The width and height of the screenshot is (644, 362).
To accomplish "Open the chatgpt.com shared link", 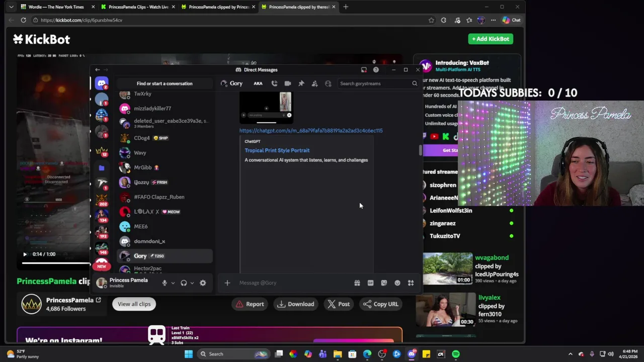I will [x=311, y=131].
